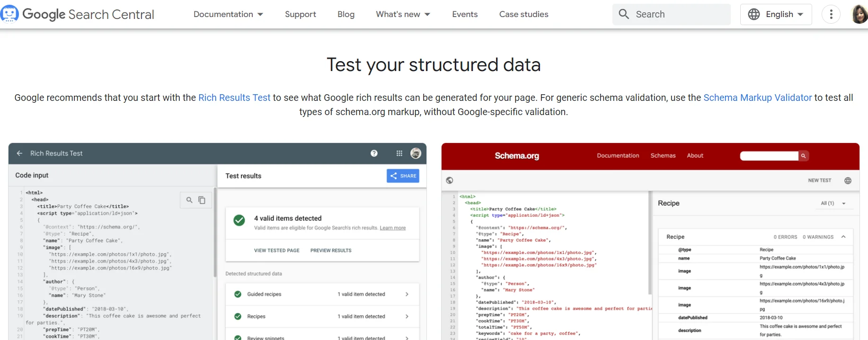Screen dimensions: 868x340
Task: Click the green check beside Guided recipes
Action: pos(238,294)
